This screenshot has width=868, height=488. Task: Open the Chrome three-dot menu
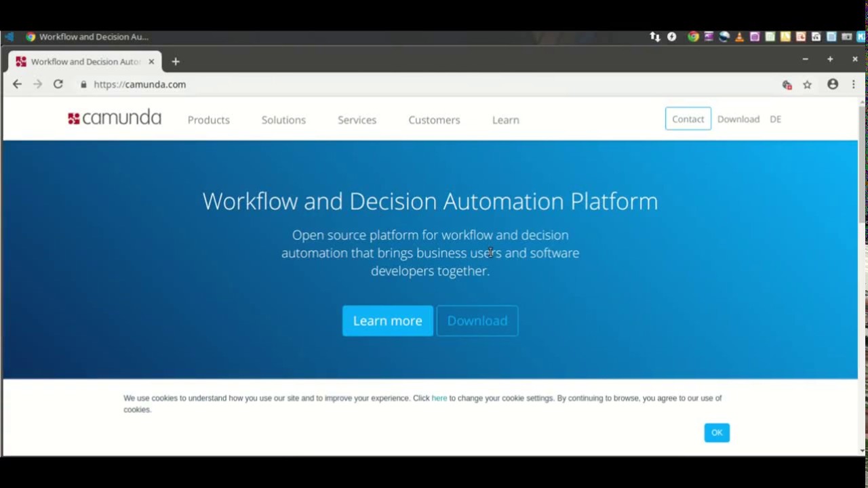pyautogui.click(x=854, y=84)
